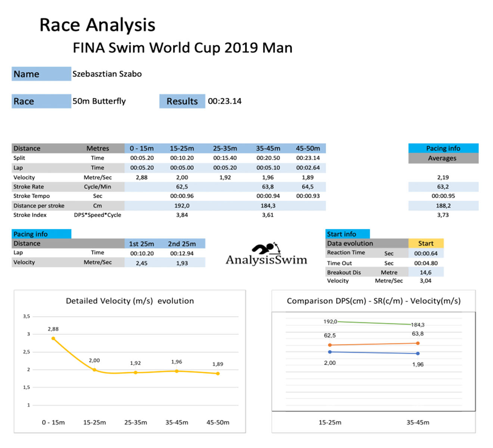Click the cyan "Start info" header

(347, 234)
